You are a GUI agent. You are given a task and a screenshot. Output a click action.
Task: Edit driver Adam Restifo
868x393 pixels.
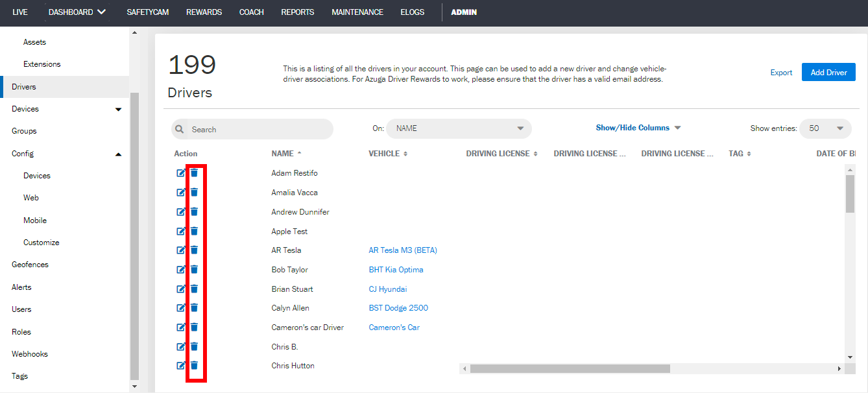click(181, 173)
